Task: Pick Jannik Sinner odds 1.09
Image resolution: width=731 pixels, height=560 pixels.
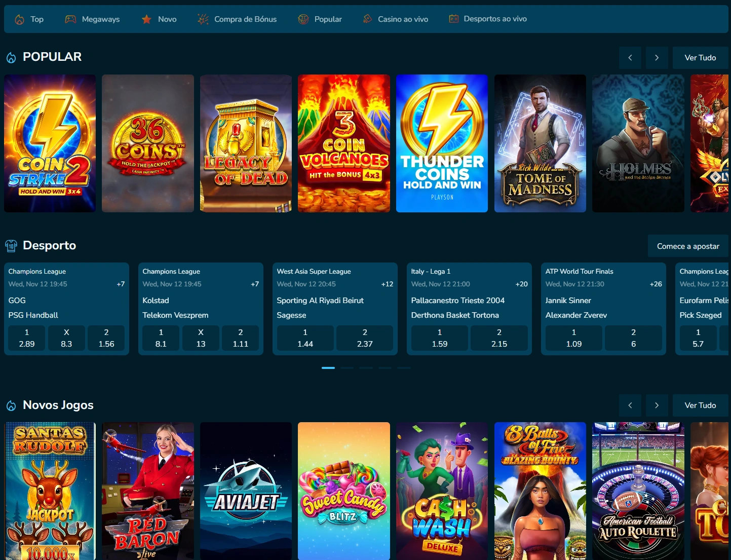Action: pyautogui.click(x=573, y=338)
